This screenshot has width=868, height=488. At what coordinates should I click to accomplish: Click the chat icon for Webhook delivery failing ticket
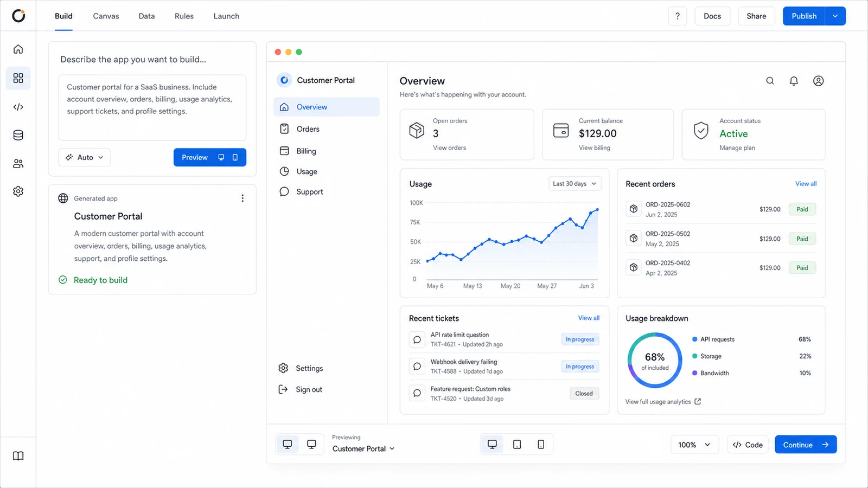point(417,367)
